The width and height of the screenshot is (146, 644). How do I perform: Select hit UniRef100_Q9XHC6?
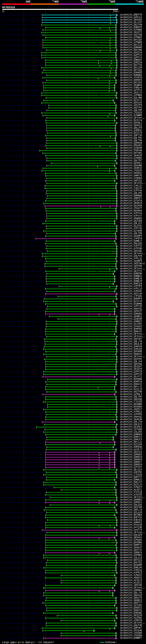click(x=131, y=20)
